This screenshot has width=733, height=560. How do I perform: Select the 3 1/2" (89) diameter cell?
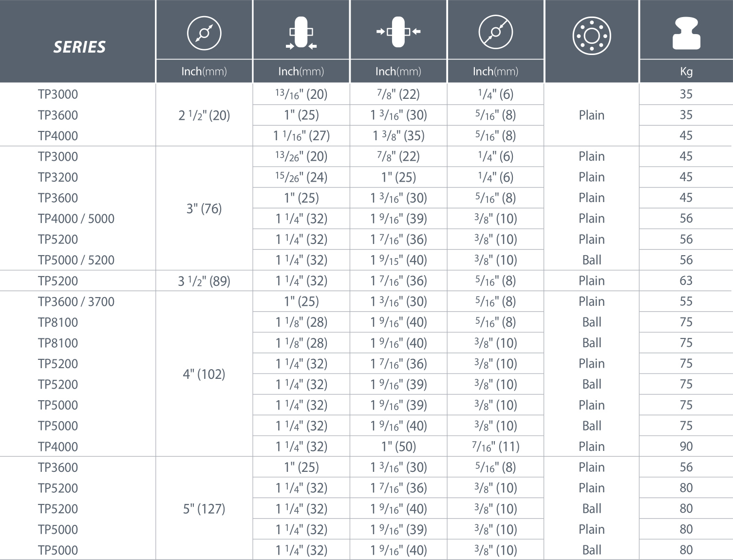click(204, 281)
